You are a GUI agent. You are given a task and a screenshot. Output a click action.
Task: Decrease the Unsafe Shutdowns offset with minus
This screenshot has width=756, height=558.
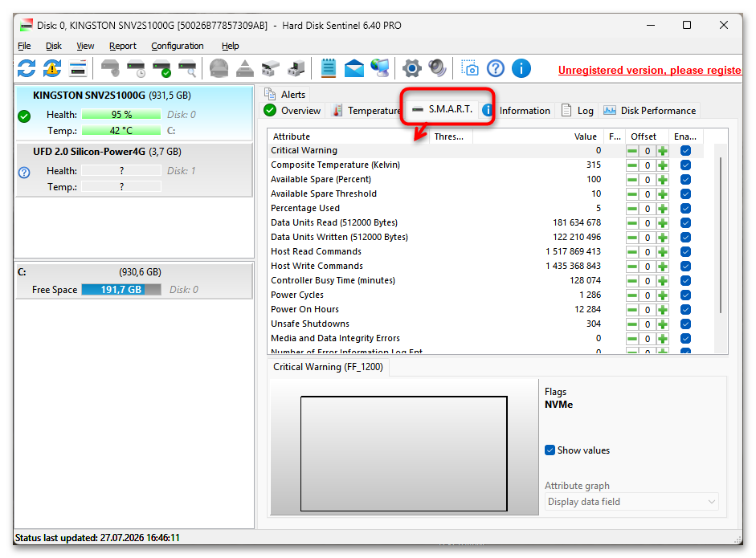[632, 324]
